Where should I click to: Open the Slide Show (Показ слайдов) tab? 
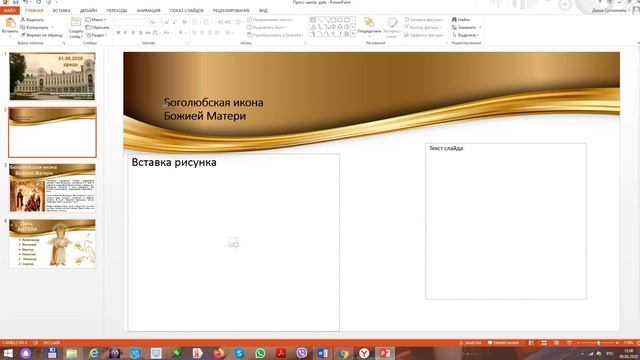point(187,11)
